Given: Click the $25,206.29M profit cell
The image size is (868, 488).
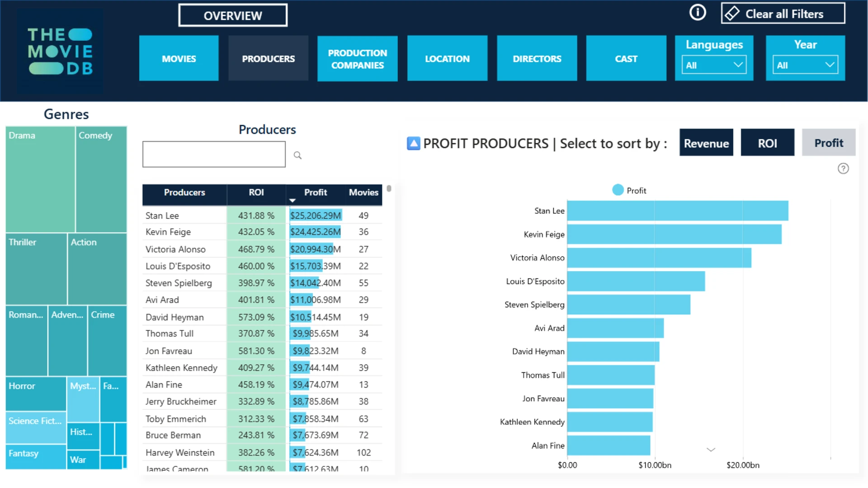Looking at the screenshot, I should tap(316, 216).
